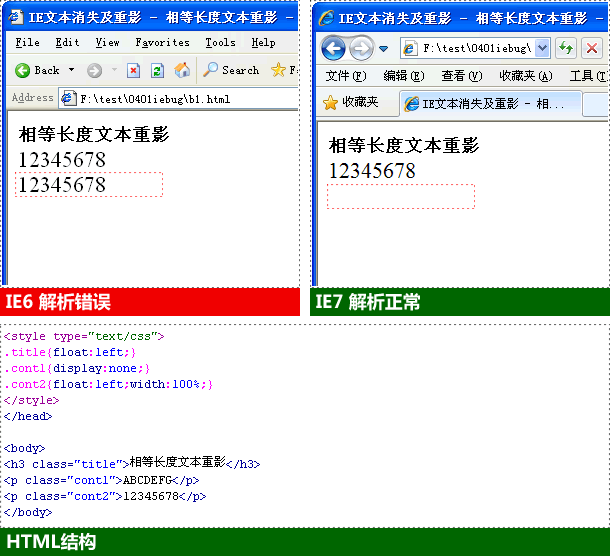Viewport: 610px width, 556px height.
Task: Open the Favorites menu in IE6
Action: coord(162,43)
